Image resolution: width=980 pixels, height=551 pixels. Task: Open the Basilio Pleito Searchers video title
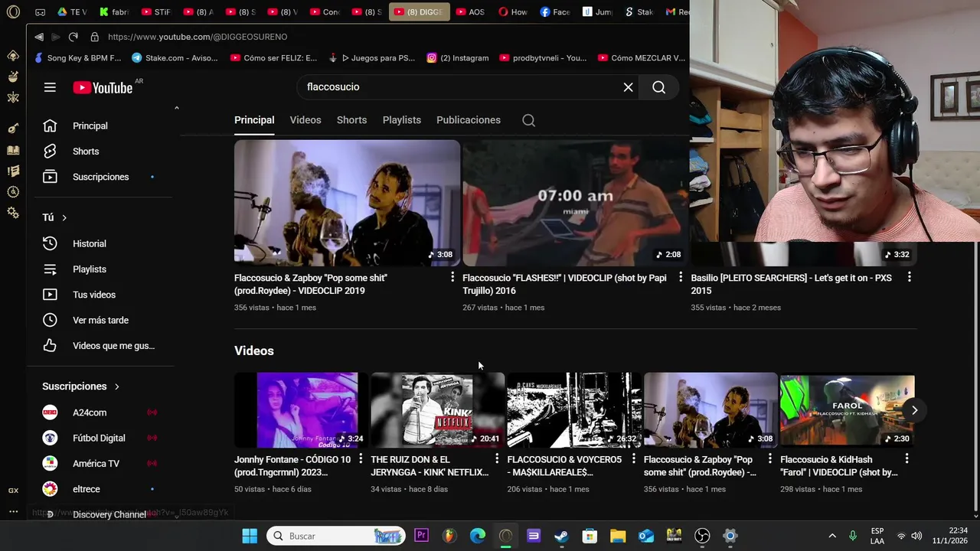coord(791,284)
